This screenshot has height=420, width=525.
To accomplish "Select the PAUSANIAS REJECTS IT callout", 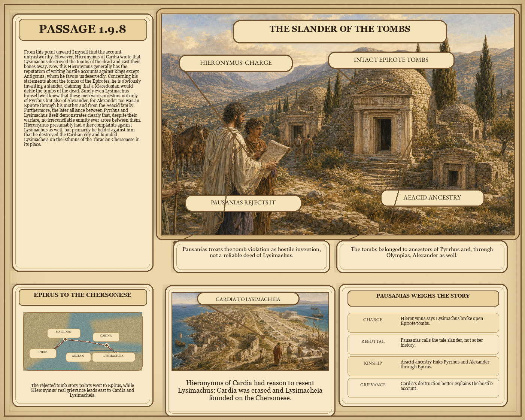I will 243,203.
